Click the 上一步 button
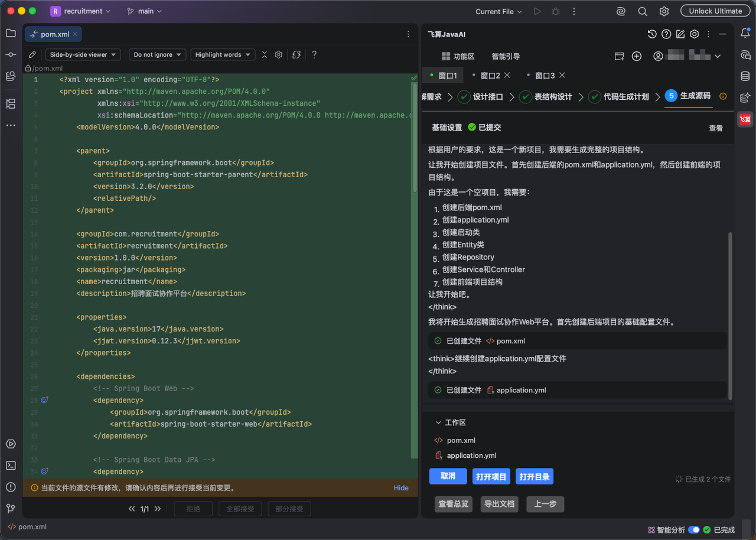 545,504
